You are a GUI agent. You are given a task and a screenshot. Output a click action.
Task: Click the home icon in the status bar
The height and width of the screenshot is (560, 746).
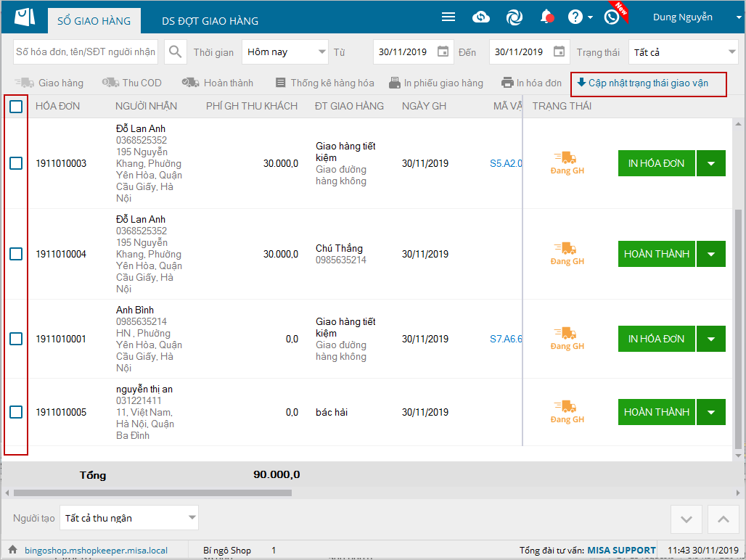[13, 550]
